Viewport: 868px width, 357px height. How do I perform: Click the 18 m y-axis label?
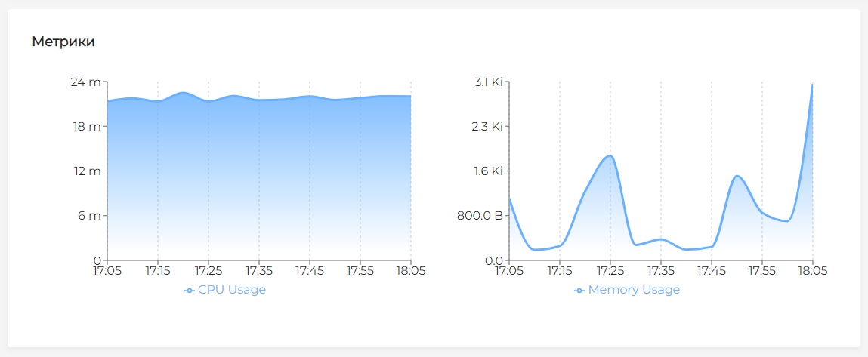(x=85, y=126)
